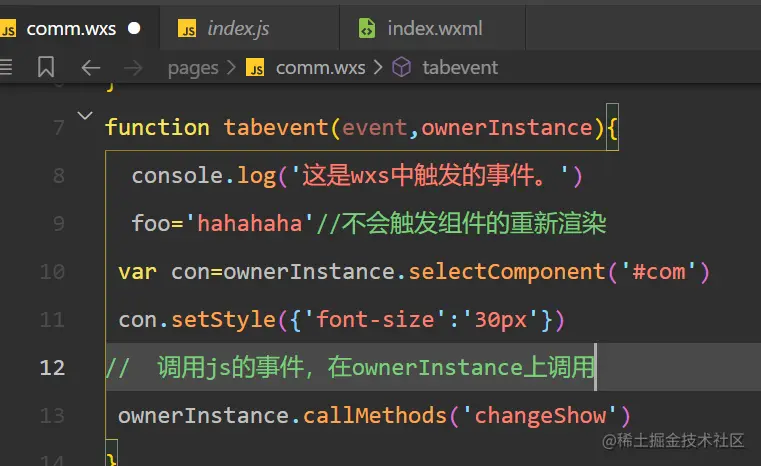Click 'console' on line 8
This screenshot has width=761, height=466.
point(177,176)
